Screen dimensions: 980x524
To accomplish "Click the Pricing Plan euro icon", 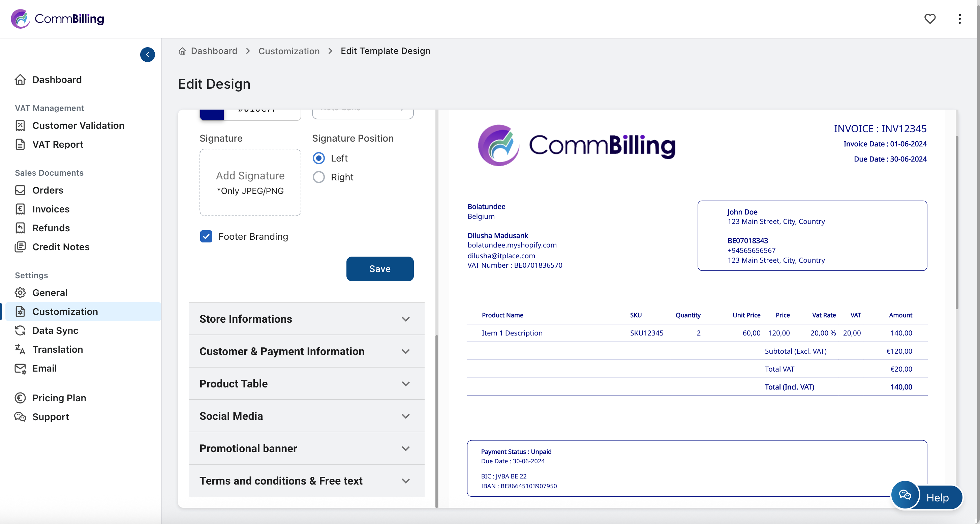I will coord(20,398).
